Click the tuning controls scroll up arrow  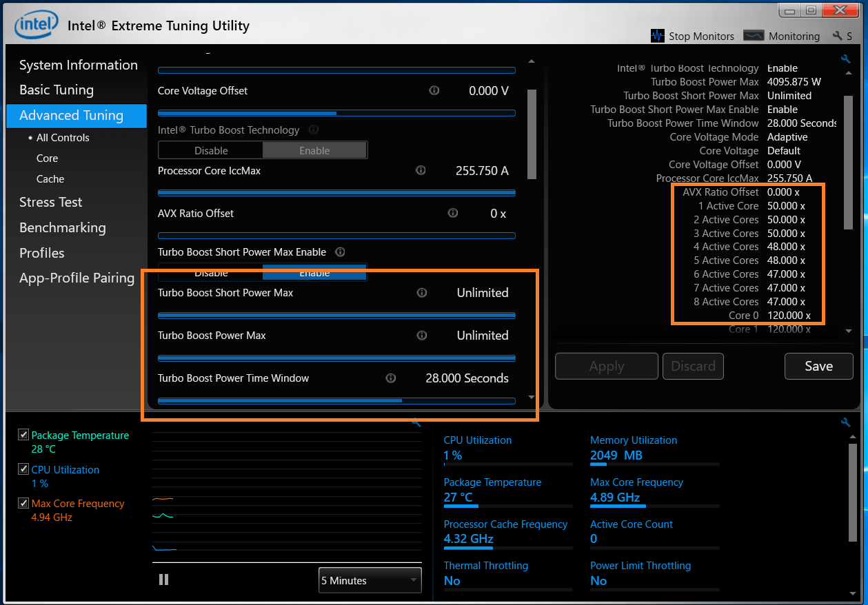pyautogui.click(x=531, y=61)
